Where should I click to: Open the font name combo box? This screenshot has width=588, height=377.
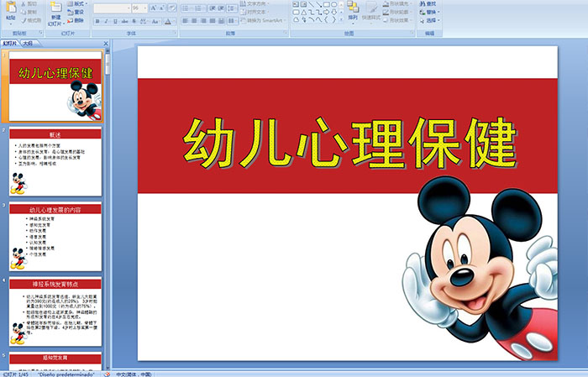(x=112, y=8)
